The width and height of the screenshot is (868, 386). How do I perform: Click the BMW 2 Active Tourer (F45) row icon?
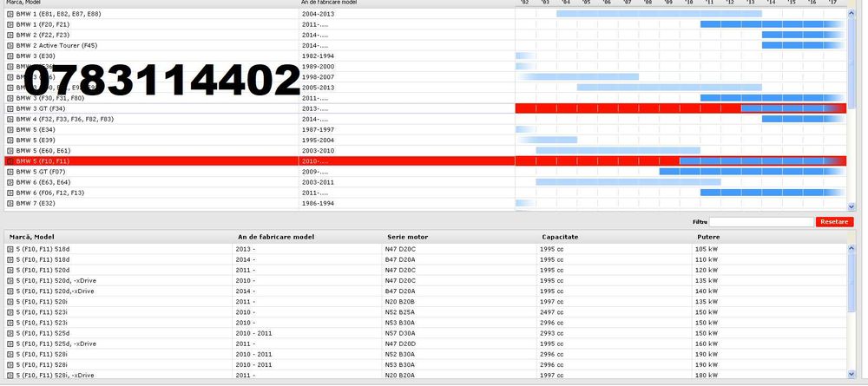coord(10,45)
